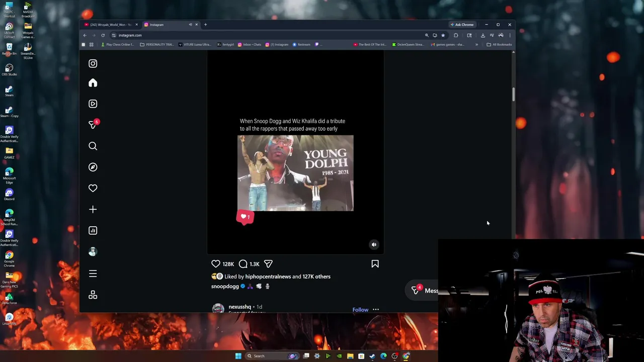This screenshot has width=644, height=362.
Task: Open the floating Messages button
Action: coord(422,290)
